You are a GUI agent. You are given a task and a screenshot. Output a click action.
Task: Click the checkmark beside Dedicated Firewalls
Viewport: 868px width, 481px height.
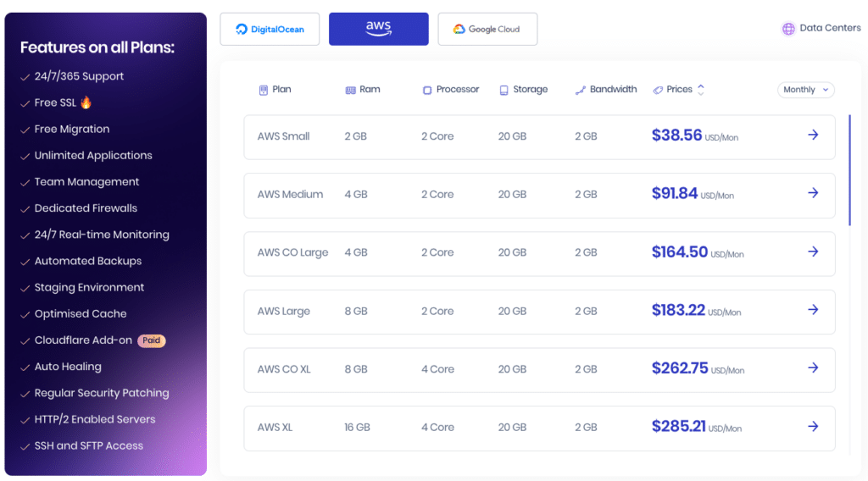25,209
